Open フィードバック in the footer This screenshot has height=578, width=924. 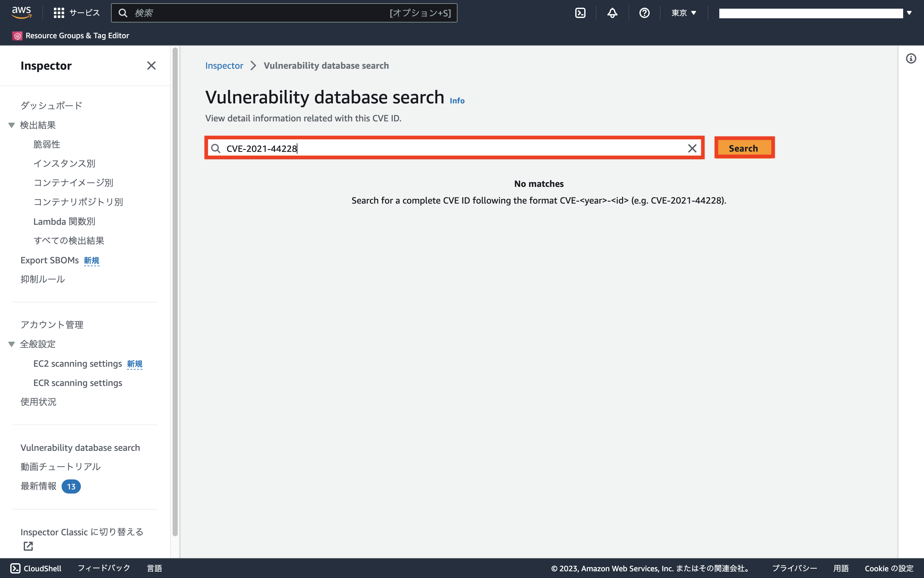104,568
